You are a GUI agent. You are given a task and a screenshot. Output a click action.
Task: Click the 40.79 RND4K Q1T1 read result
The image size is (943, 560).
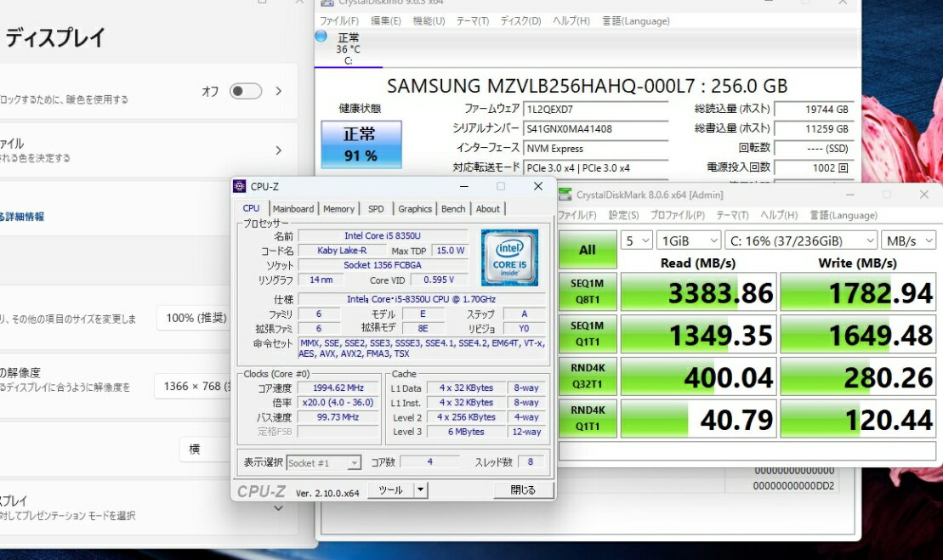click(698, 419)
